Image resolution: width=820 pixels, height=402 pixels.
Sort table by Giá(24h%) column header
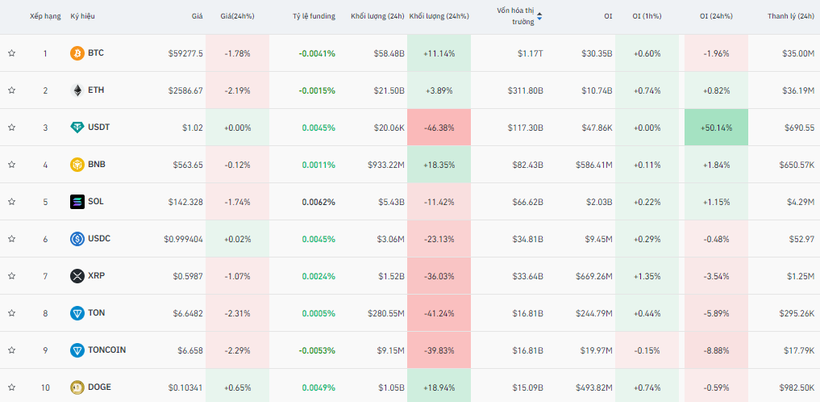(237, 16)
